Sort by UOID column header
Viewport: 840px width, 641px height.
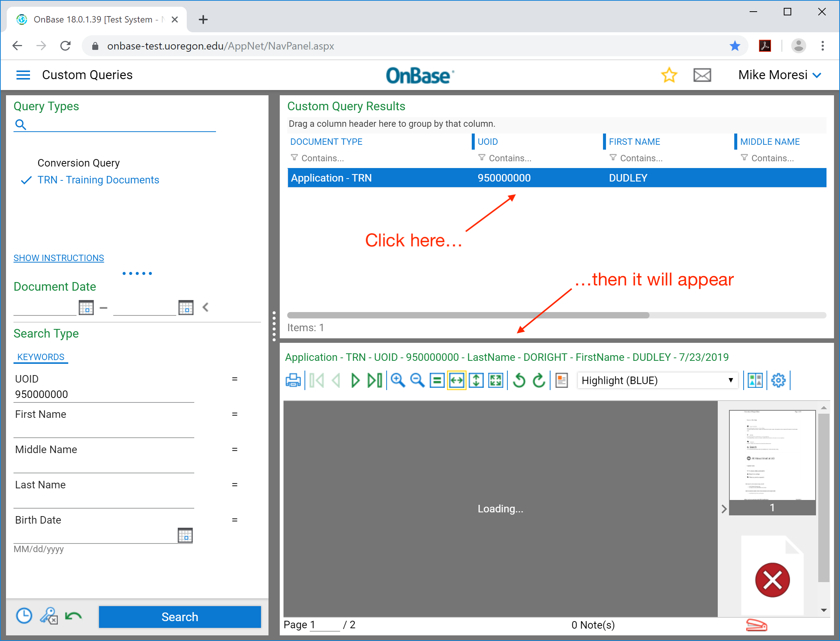(487, 141)
